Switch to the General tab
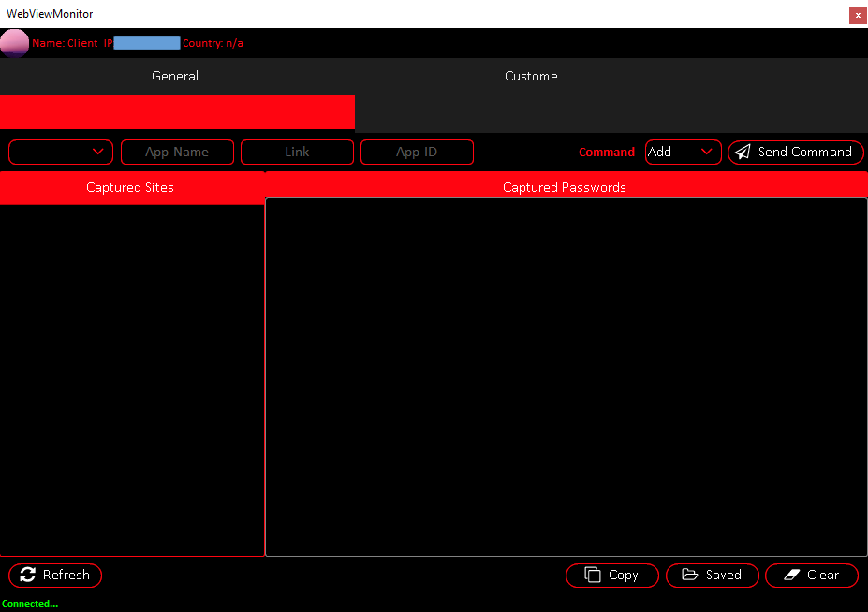 pos(175,76)
